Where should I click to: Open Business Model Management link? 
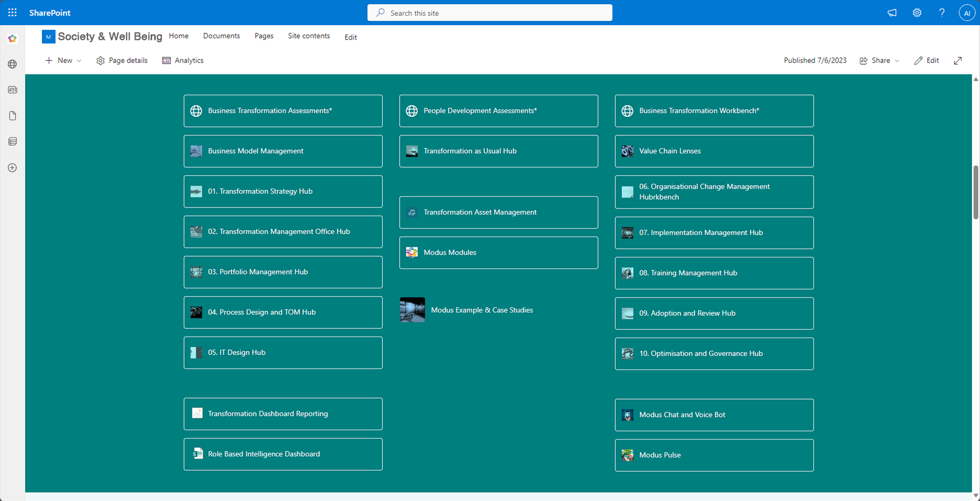coord(283,151)
